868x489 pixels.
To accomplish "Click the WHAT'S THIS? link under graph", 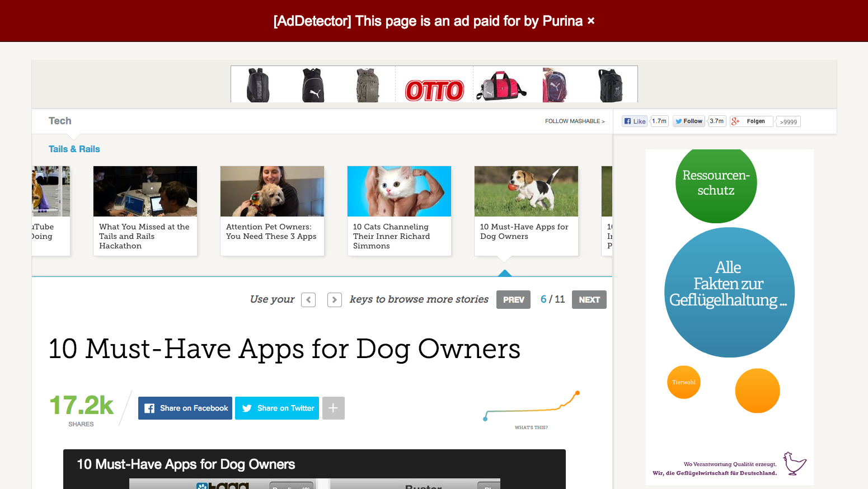I will (x=531, y=427).
